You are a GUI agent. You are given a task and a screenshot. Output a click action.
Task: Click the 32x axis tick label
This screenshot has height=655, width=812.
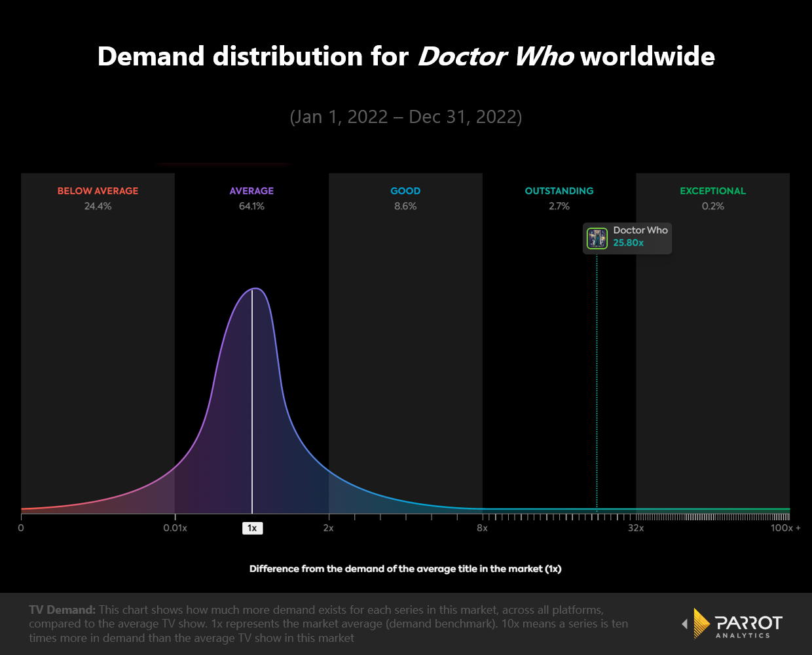point(636,528)
